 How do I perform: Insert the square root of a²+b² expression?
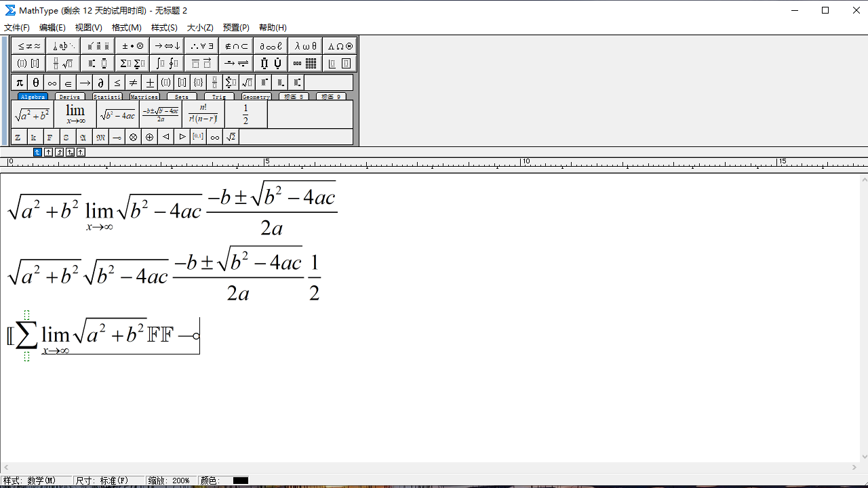(x=33, y=115)
